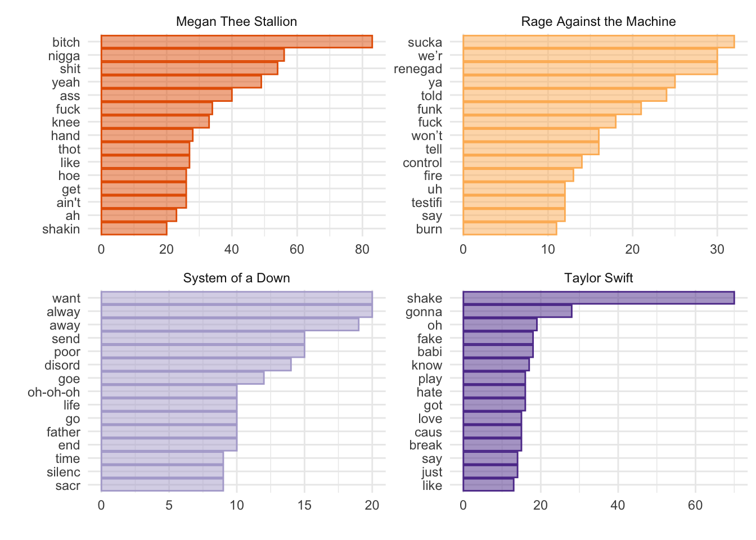Viewport: 756px width, 540px height.
Task: Click the "oh-oh-oh" axis label
Action: [x=54, y=392]
